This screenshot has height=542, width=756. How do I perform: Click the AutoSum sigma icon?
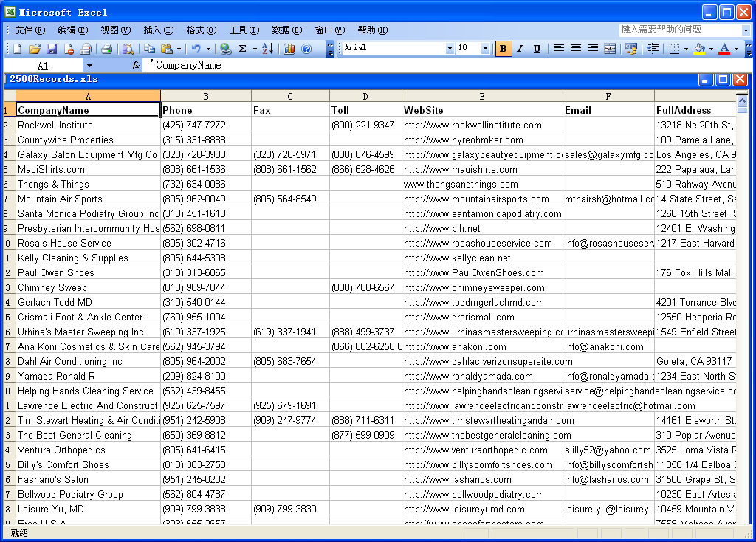(x=242, y=49)
